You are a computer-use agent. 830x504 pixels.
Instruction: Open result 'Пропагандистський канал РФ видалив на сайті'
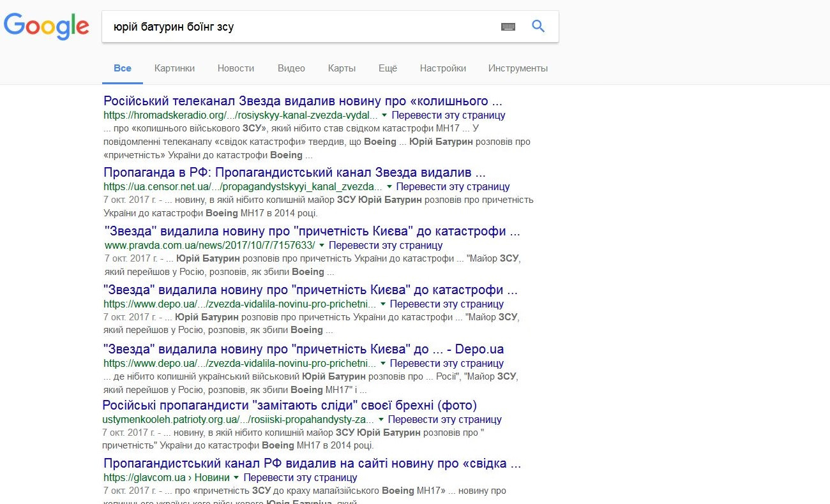tap(312, 463)
